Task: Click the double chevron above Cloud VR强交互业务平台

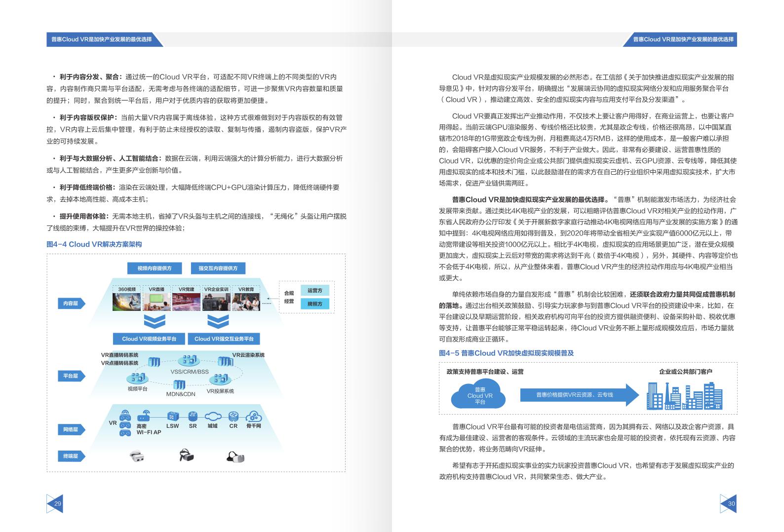Action: click(218, 321)
